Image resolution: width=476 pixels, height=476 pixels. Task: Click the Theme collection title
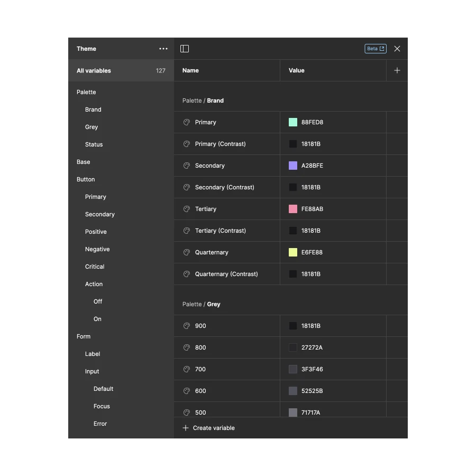coord(86,49)
